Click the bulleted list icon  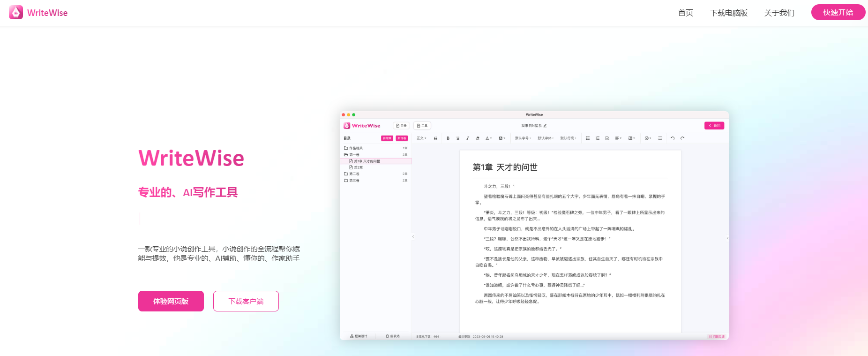(x=588, y=138)
